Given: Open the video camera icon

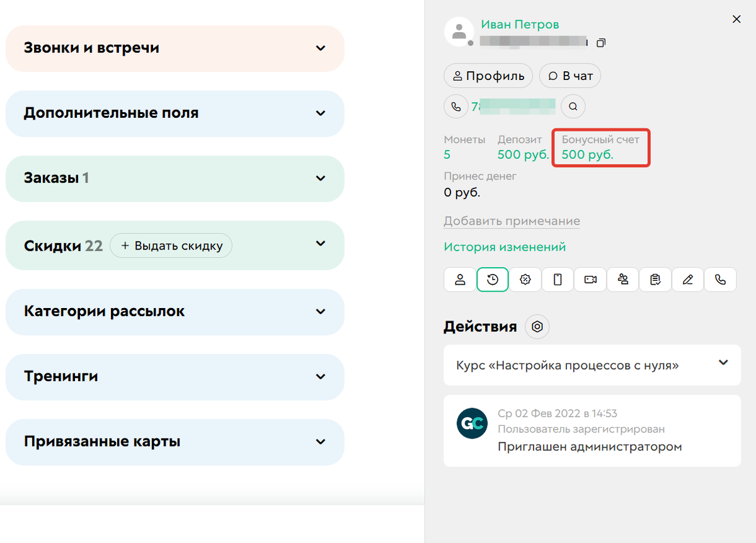Looking at the screenshot, I should 590,279.
